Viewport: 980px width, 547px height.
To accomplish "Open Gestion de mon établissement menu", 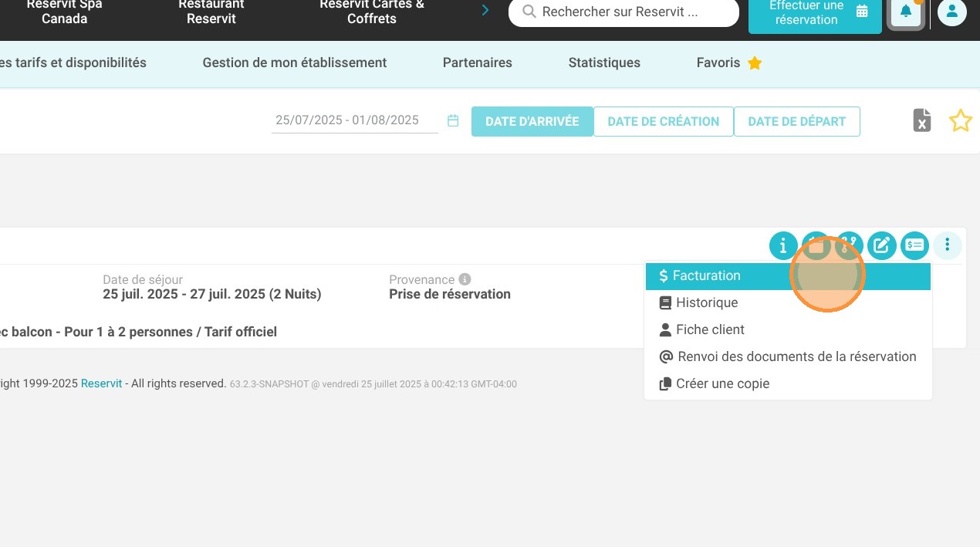I will pos(295,62).
